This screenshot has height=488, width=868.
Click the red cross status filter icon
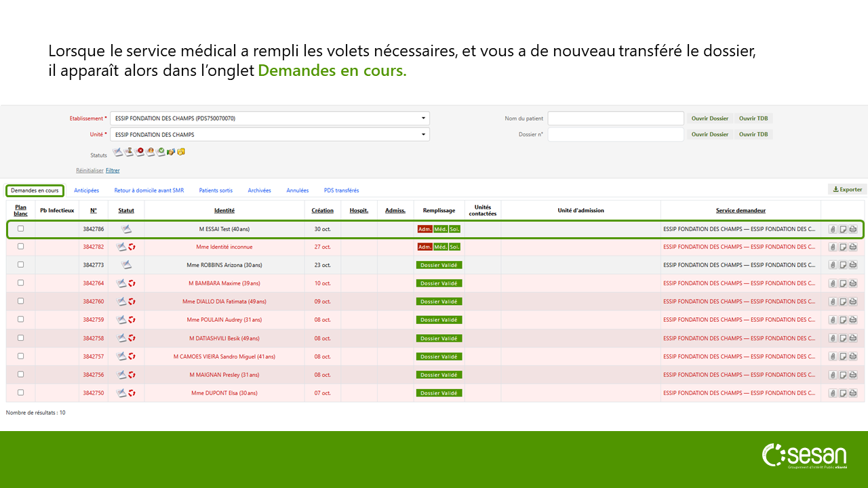(140, 152)
